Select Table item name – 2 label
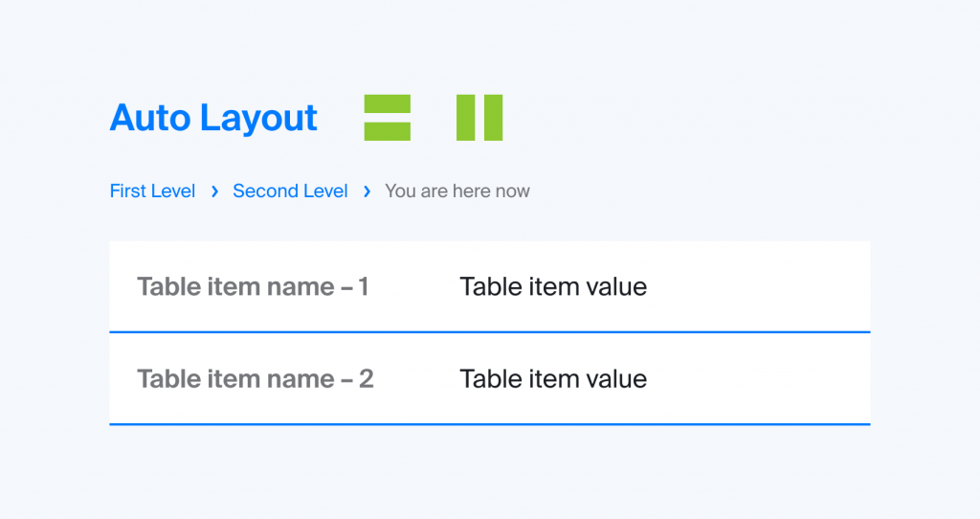Image resolution: width=980 pixels, height=519 pixels. [x=256, y=379]
